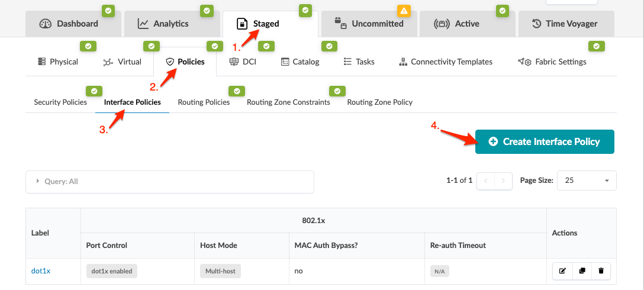Select the Routing Zone Constraints tab
This screenshot has width=644, height=290.
[x=288, y=102]
